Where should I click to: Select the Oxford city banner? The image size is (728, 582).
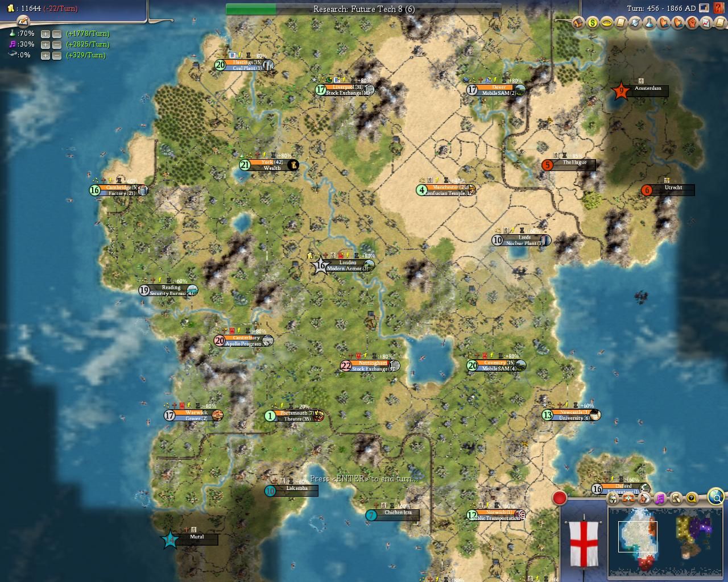[621, 488]
